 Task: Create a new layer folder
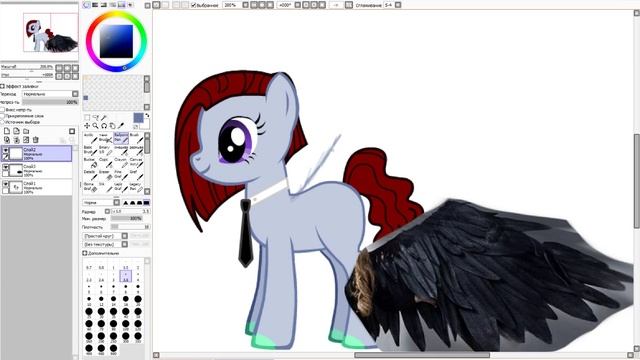[x=26, y=131]
